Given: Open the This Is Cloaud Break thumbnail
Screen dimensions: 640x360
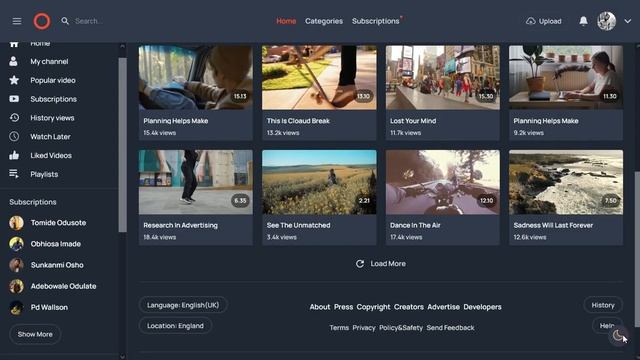Looking at the screenshot, I should point(319,78).
